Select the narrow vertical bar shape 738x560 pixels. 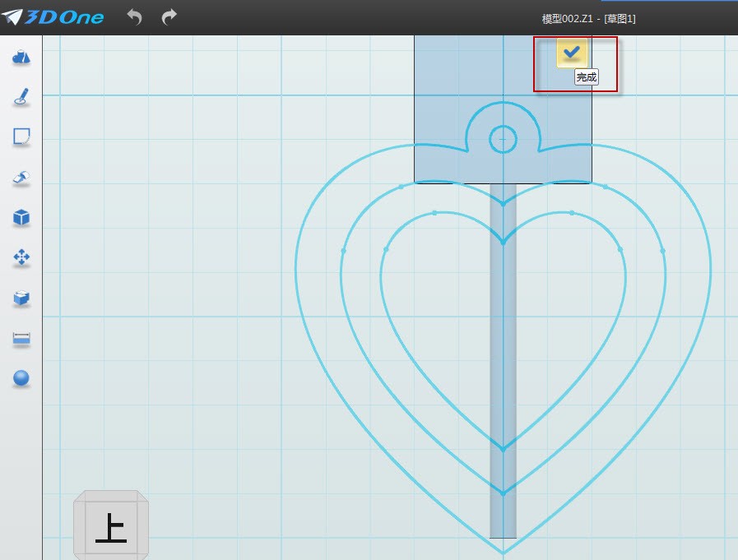(503, 362)
